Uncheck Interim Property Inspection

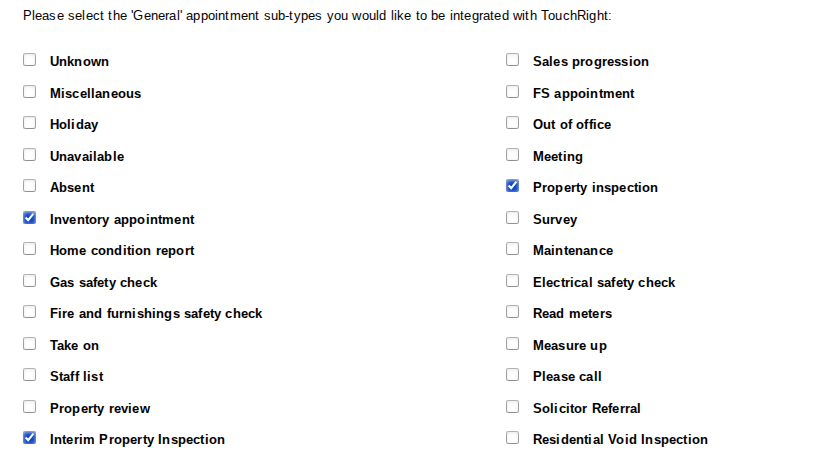[x=29, y=438]
